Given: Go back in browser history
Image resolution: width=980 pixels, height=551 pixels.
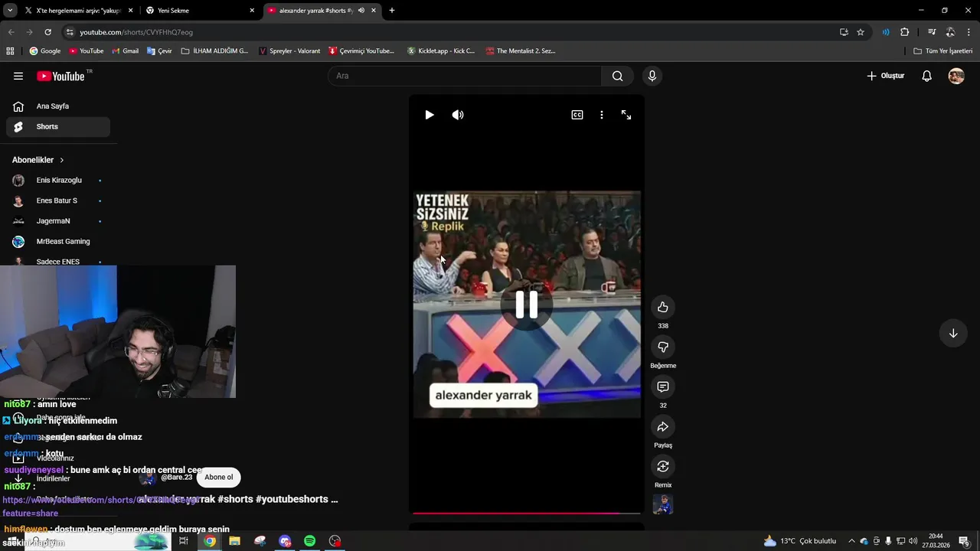Looking at the screenshot, I should 11,32.
